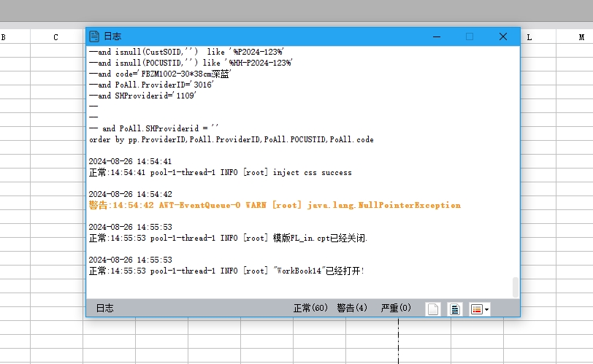Click the 'WorkBook14 已经打开' log line

(x=226, y=271)
